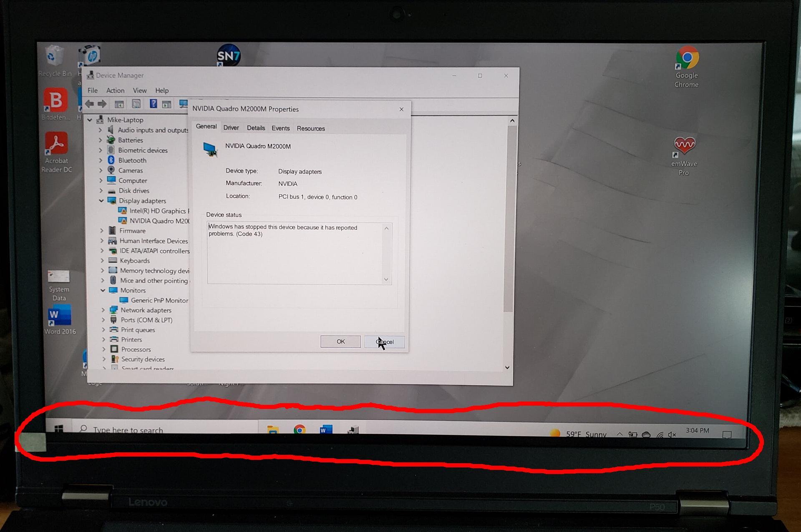Open Chrome from the taskbar
Image resolution: width=801 pixels, height=532 pixels.
(300, 429)
